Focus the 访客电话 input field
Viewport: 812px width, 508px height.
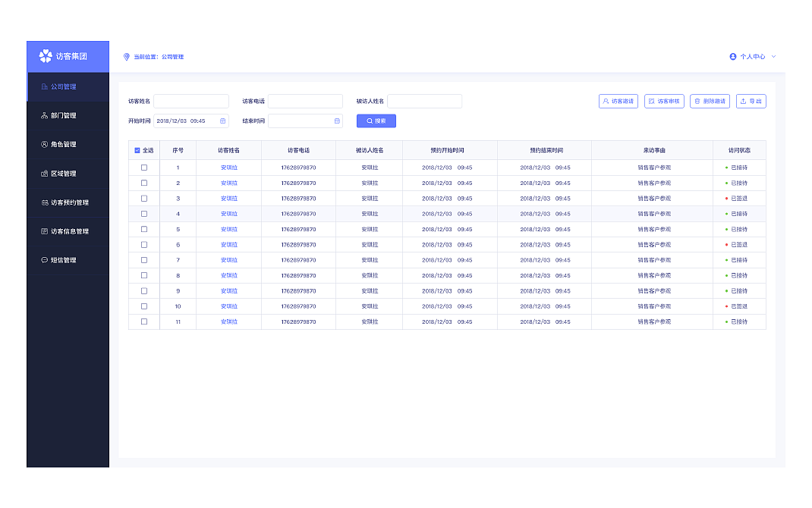(306, 102)
